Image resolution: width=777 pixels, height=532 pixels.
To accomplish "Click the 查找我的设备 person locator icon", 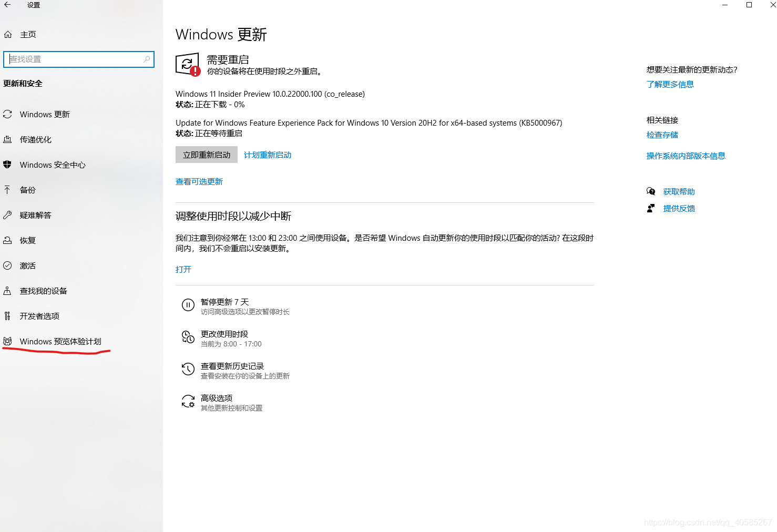I will click(x=7, y=291).
